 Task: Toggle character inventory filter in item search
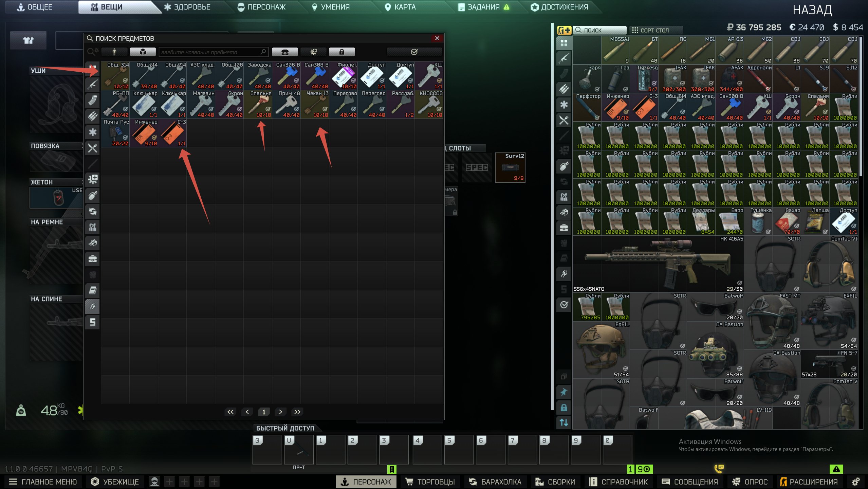tap(114, 52)
